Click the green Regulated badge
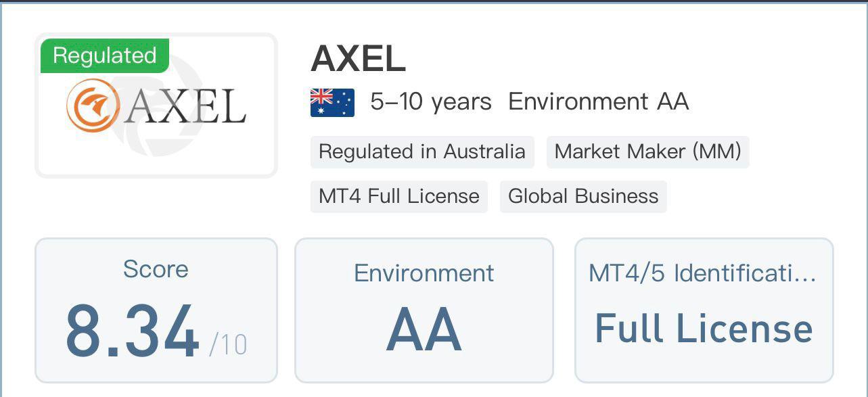 pos(104,55)
